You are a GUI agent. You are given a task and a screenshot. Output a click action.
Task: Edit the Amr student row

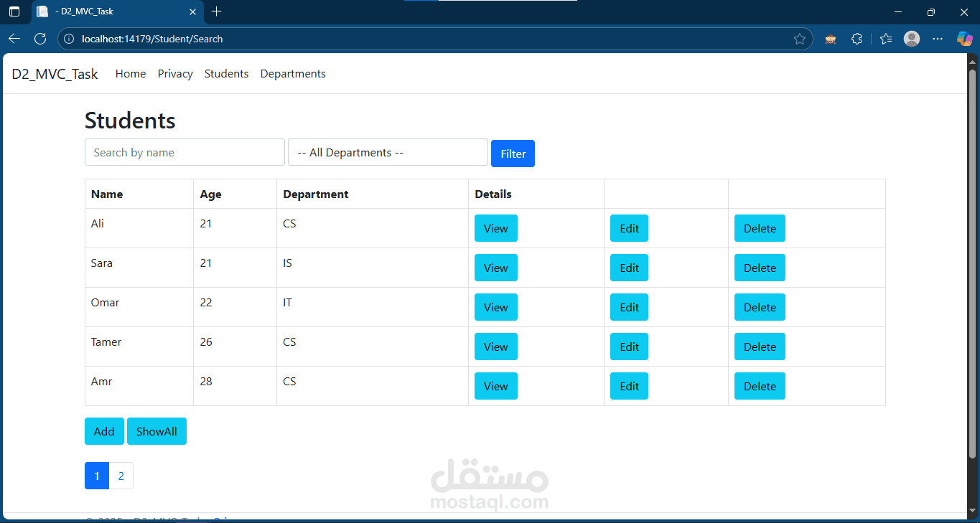629,386
